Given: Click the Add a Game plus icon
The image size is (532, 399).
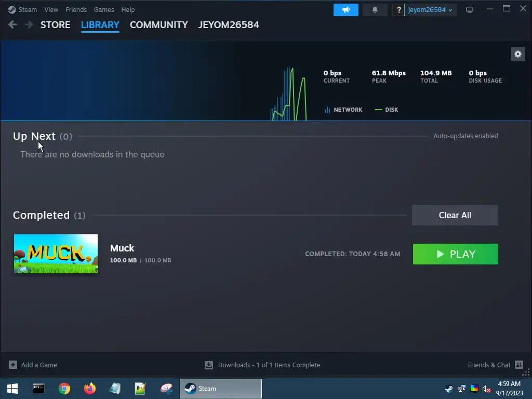Looking at the screenshot, I should 13,365.
